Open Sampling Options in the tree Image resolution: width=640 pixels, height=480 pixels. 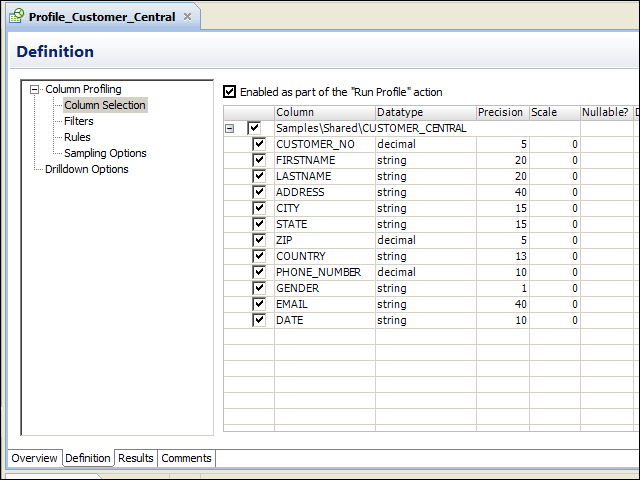(105, 153)
